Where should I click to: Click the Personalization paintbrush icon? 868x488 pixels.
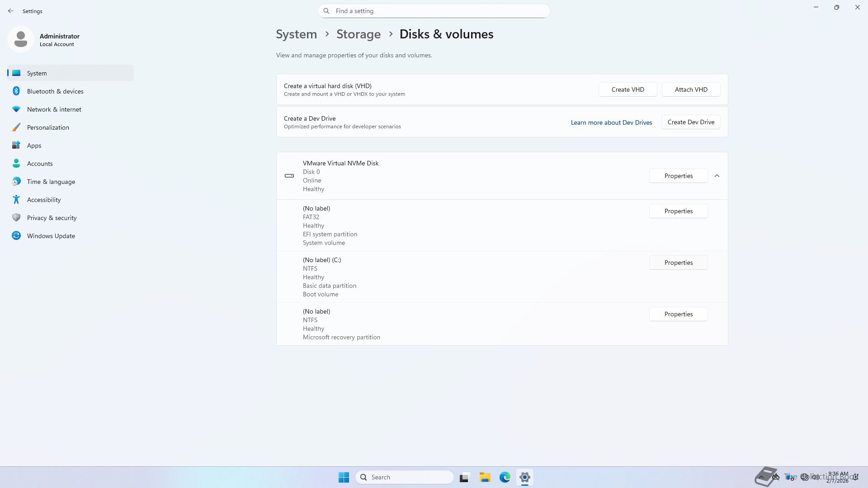(x=16, y=127)
